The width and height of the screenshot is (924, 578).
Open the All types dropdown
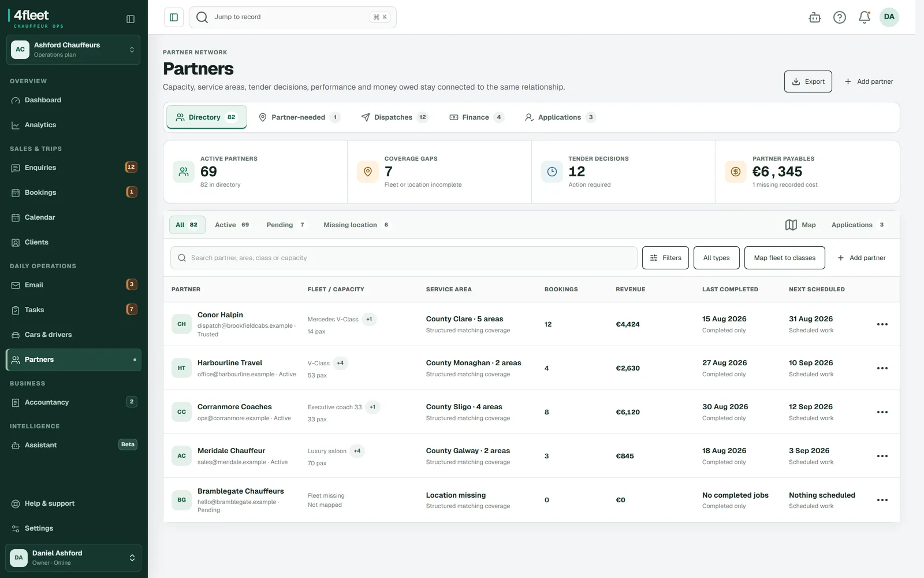[x=716, y=258]
